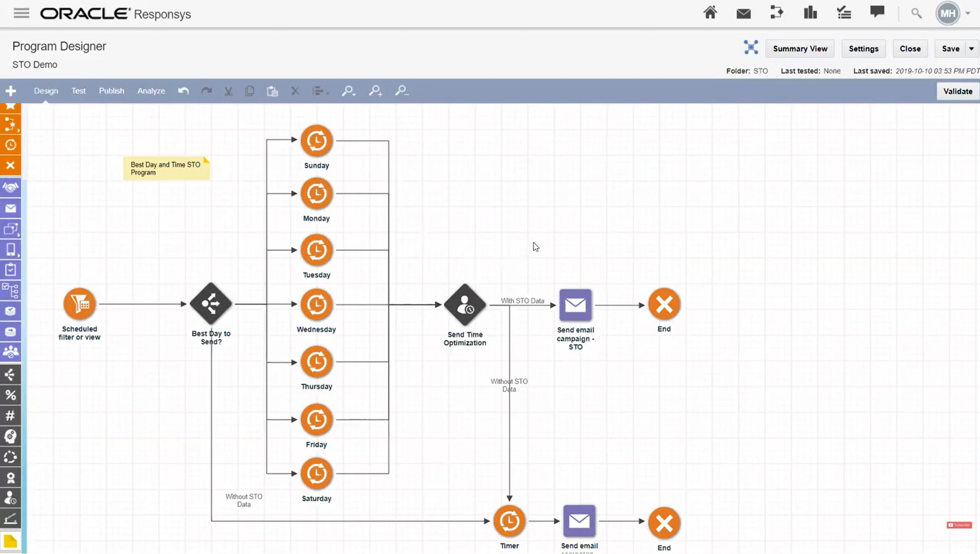This screenshot has width=980, height=554.
Task: Select the hash number palette icon
Action: (10, 416)
